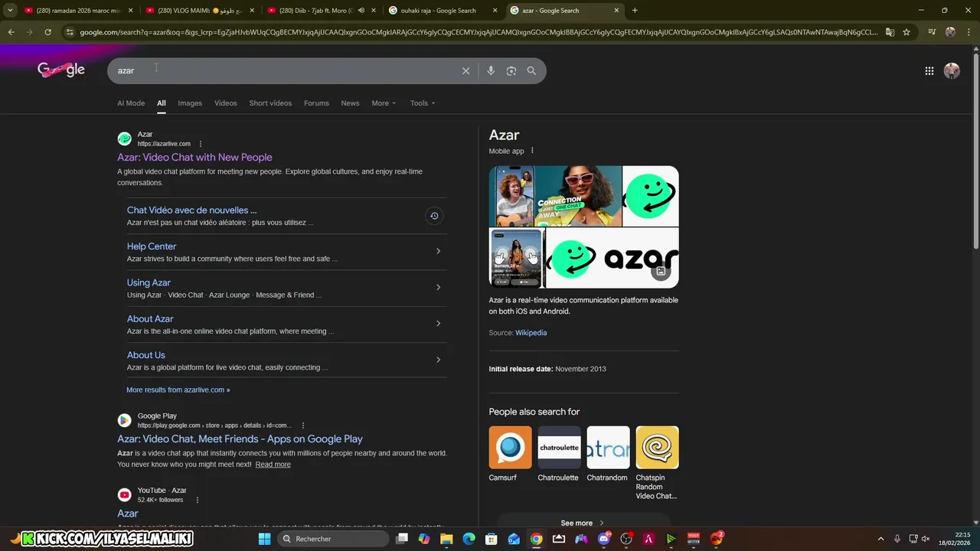Open Chat Vidéo avec de nouvelles link

(x=191, y=210)
